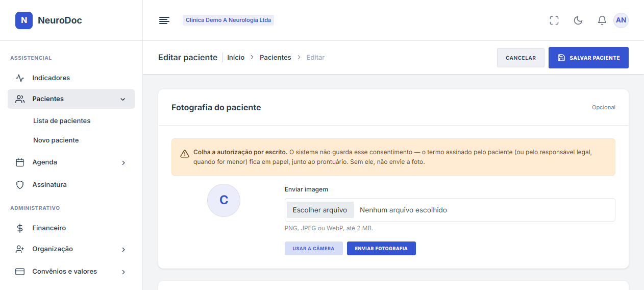
Task: Open Indicadores in the sidebar
Action: 71,78
